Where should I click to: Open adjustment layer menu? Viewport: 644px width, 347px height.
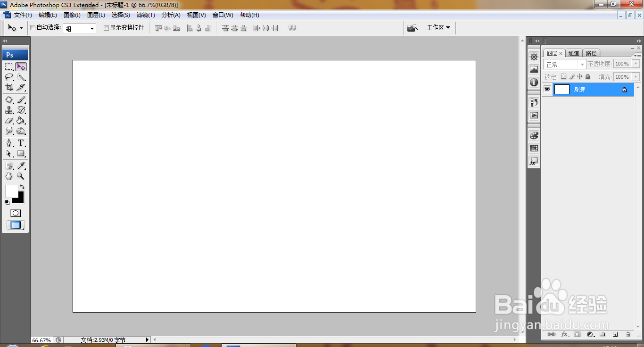[590, 334]
